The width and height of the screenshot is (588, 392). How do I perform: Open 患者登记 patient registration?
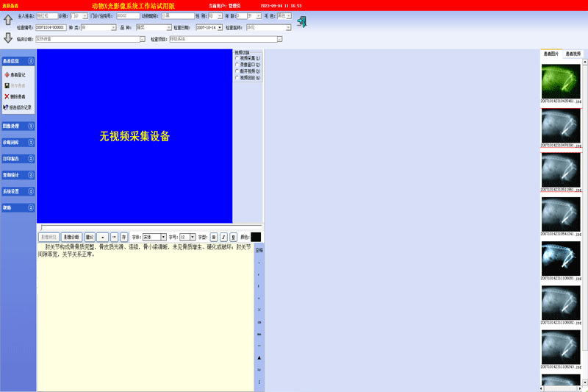[15, 74]
